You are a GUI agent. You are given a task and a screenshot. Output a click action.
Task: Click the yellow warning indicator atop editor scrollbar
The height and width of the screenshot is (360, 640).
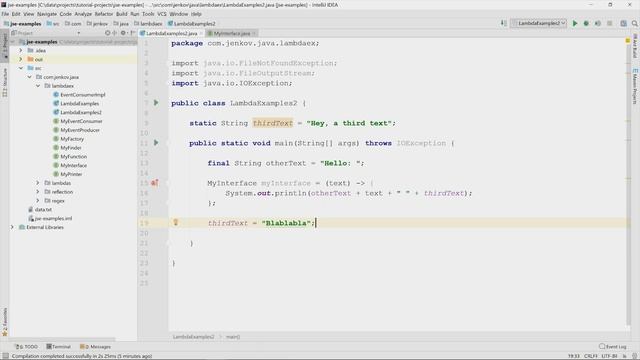628,40
